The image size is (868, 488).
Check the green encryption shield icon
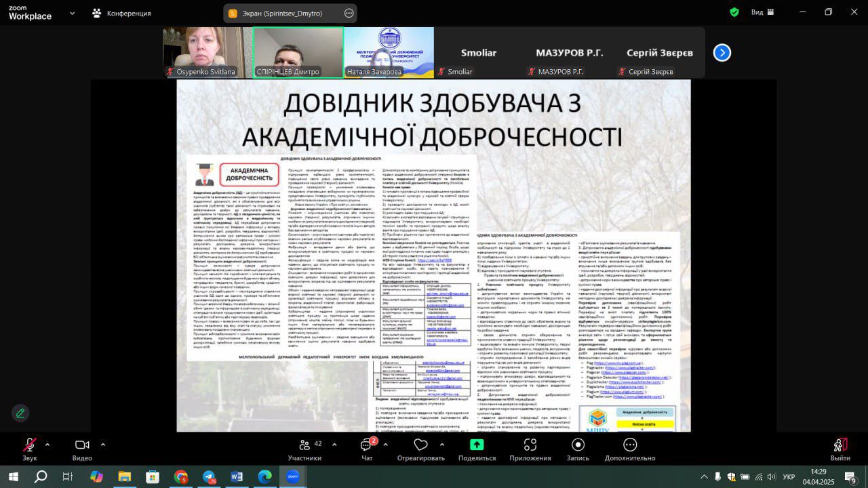point(734,12)
